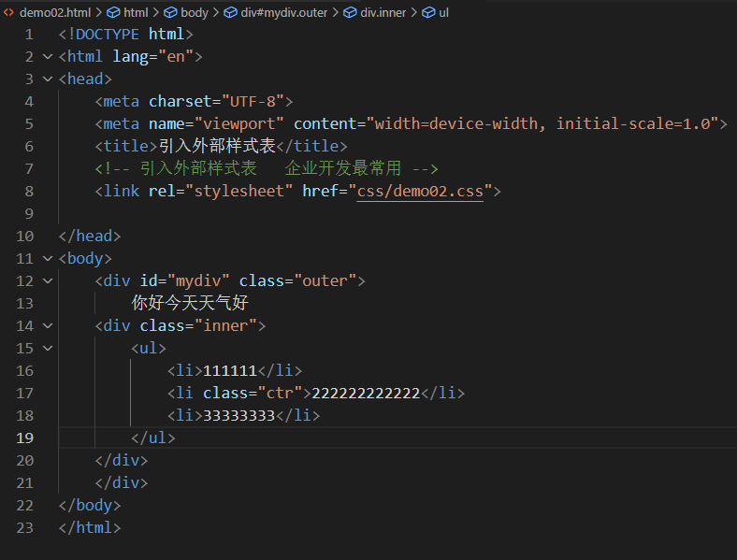Click the "outer" class value
737x560 pixels.
click(x=325, y=281)
